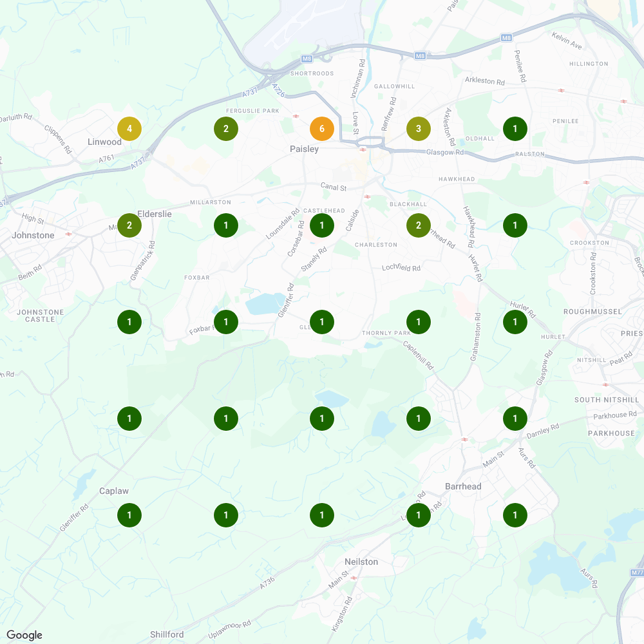Image resolution: width=644 pixels, height=644 pixels.
Task: Select the A761 road label near Linwood
Action: point(106,158)
